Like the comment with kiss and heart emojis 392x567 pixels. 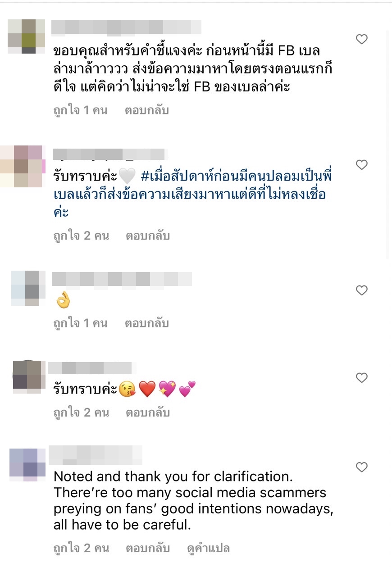coord(361,378)
